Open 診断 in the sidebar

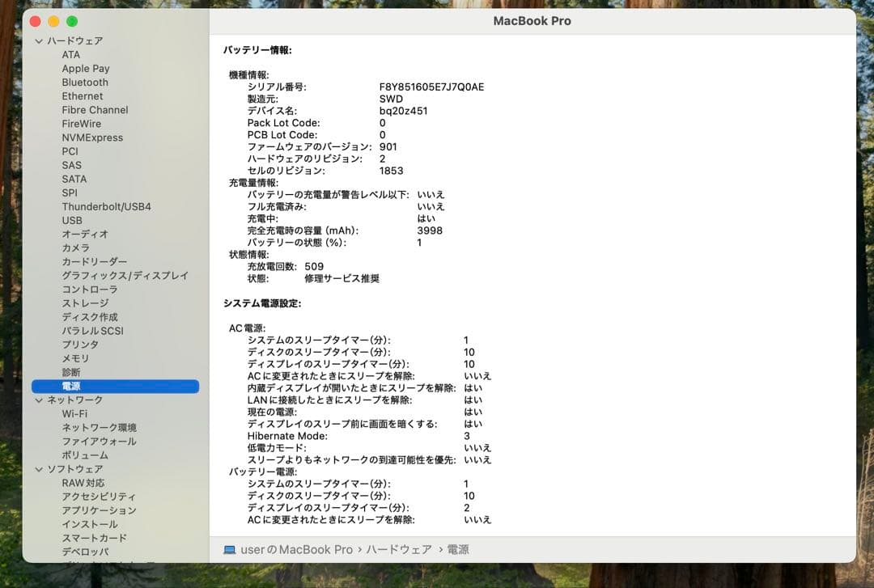(70, 372)
